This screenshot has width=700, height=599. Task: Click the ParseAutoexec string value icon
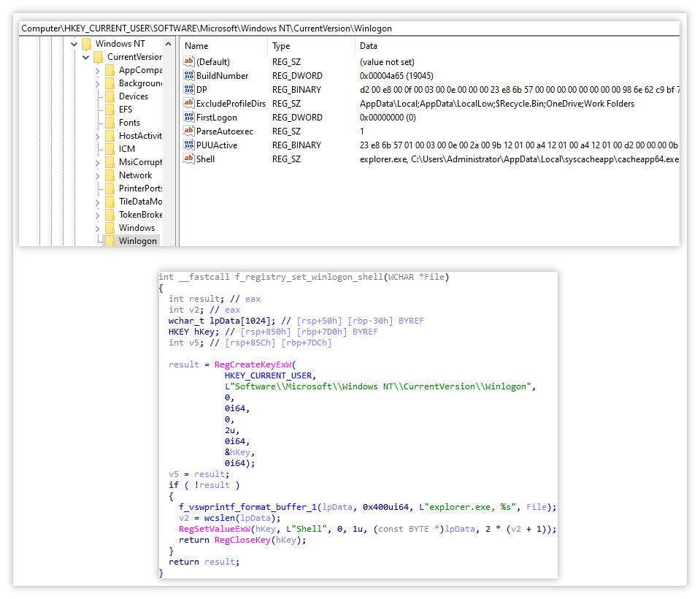[x=189, y=131]
